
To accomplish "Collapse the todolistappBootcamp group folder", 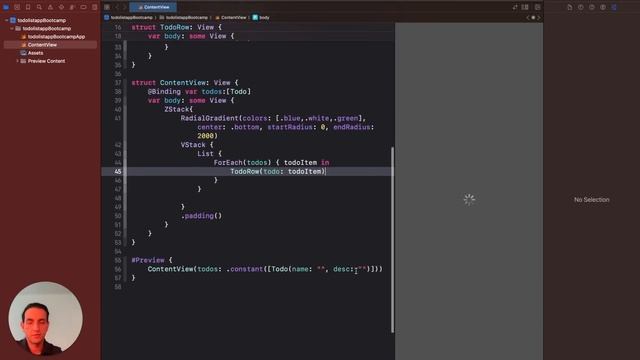I will point(12,29).
